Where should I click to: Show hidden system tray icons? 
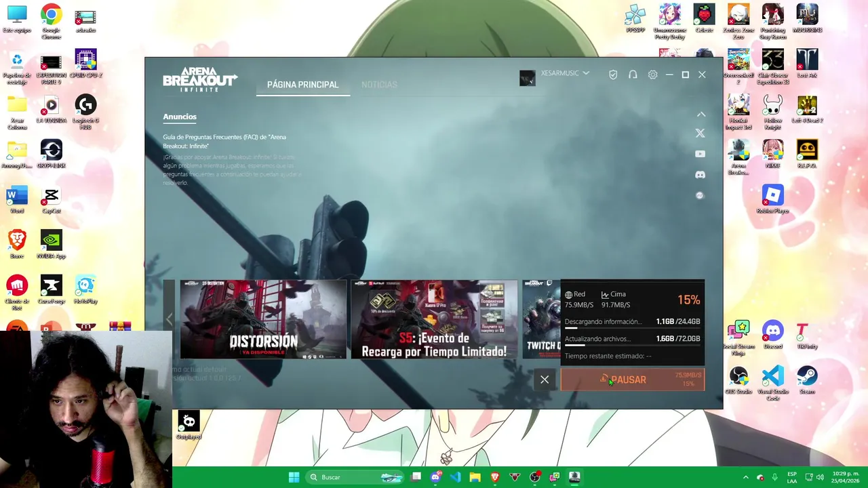point(745,477)
